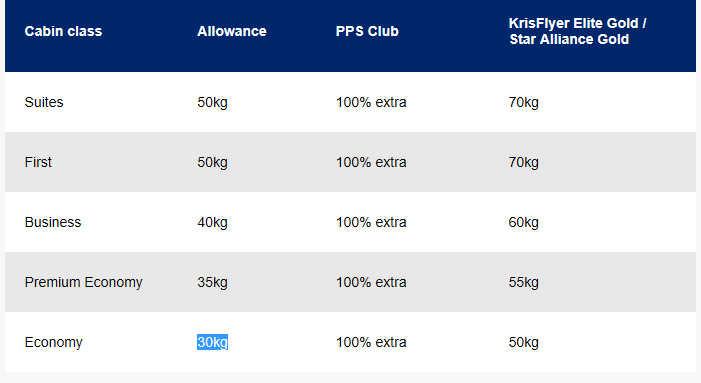Select the Allowance column header
The width and height of the screenshot is (701, 383).
232,31
